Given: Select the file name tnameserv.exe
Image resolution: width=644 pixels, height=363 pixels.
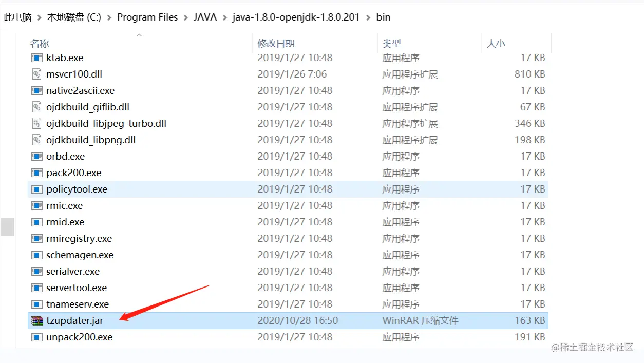Looking at the screenshot, I should tap(78, 304).
